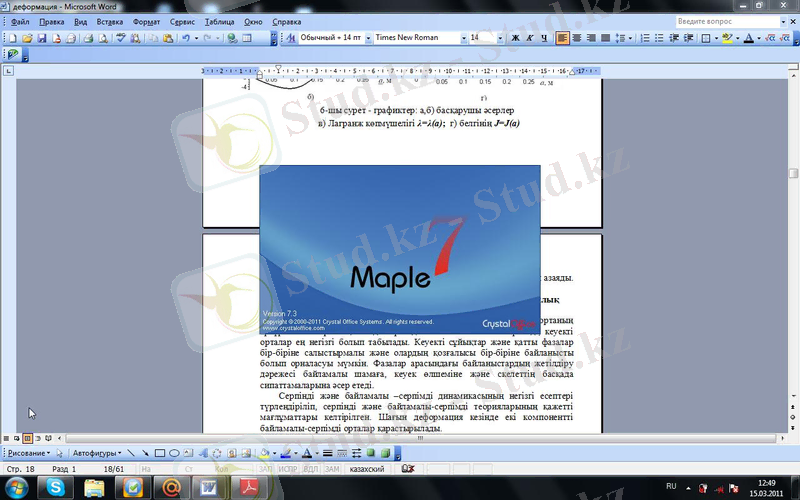Open Рисование drawing menu dropdown
Screen dimensions: 800x500
coord(29,453)
